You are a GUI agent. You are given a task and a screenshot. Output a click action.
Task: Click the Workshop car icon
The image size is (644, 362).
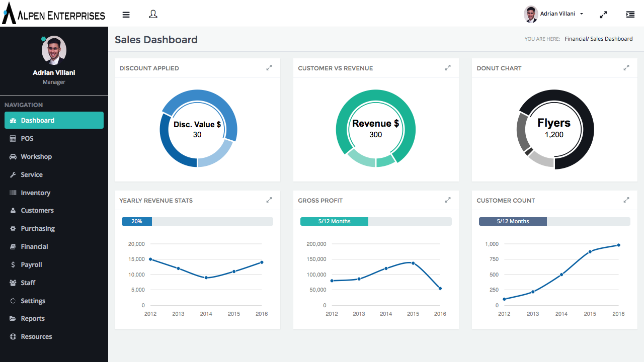13,156
